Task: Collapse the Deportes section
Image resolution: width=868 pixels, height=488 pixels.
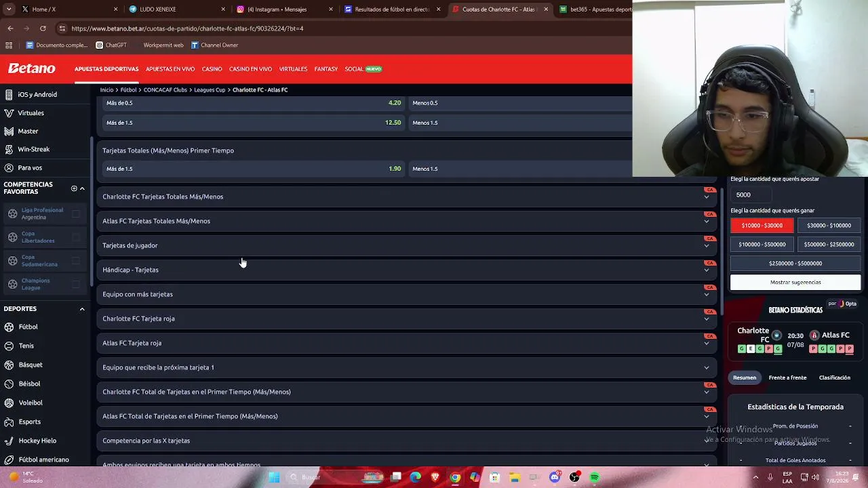Action: click(82, 309)
